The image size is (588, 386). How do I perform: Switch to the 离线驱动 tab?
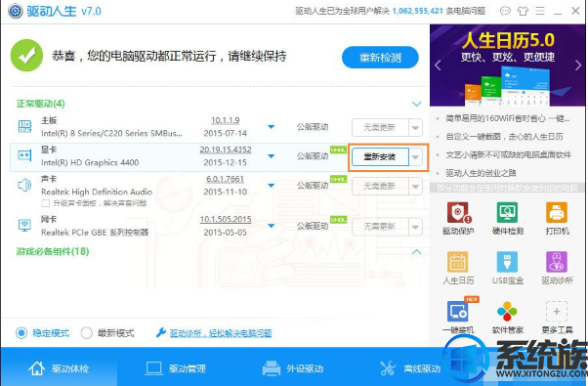tap(409, 368)
